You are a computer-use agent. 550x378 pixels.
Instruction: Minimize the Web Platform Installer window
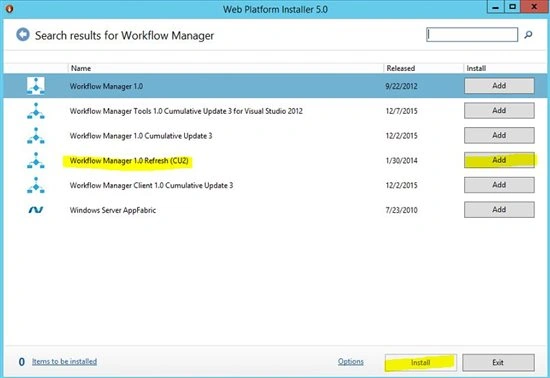[496, 7]
